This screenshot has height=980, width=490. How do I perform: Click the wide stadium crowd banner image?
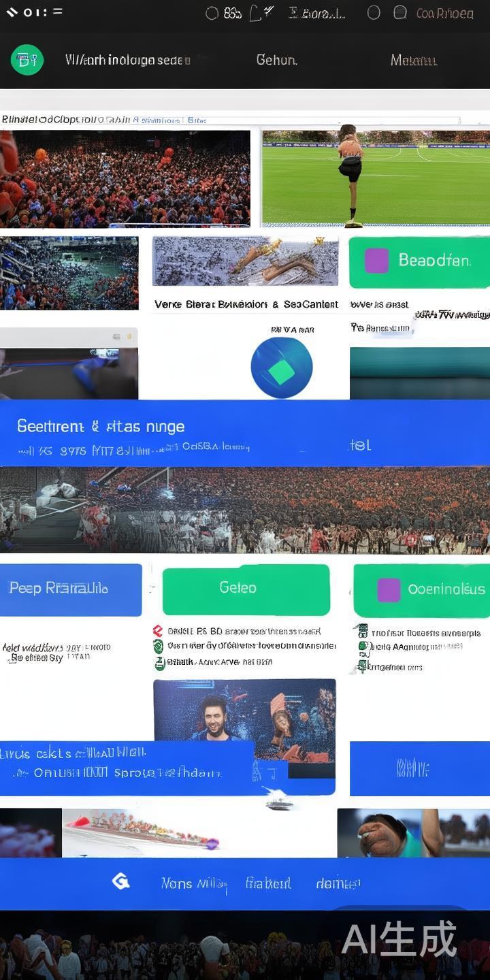[245, 510]
